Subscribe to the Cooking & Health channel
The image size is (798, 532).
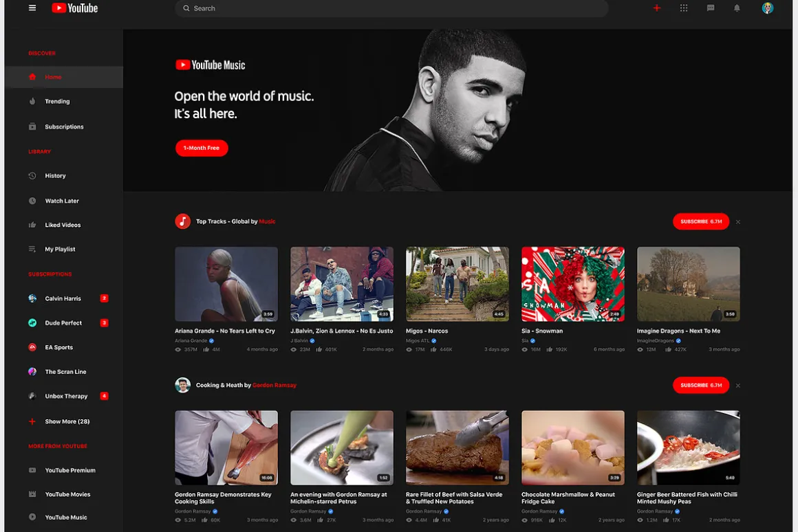tap(701, 385)
